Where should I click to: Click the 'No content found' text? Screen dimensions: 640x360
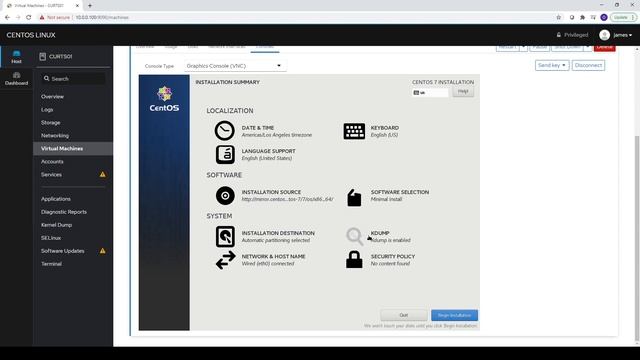coord(390,264)
